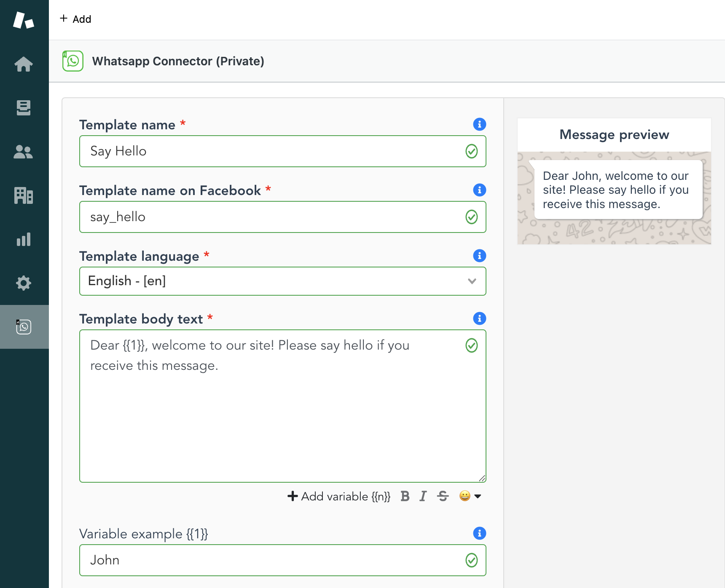Screen dimensions: 725x588
Task: Go to Customers people icon
Action: (24, 152)
